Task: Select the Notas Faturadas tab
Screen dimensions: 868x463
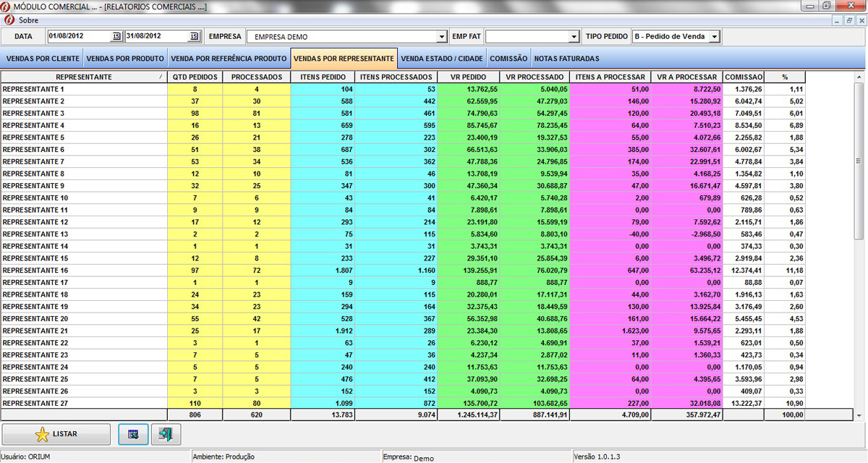Action: click(566, 59)
